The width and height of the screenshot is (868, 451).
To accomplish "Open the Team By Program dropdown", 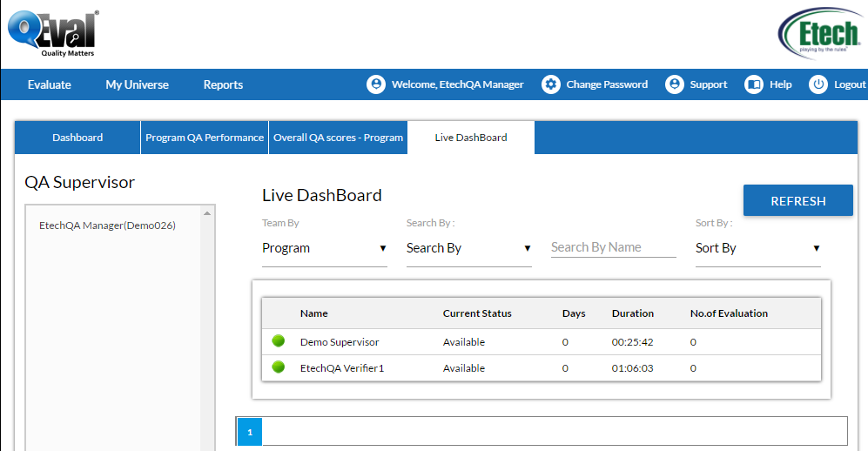I will coord(325,248).
